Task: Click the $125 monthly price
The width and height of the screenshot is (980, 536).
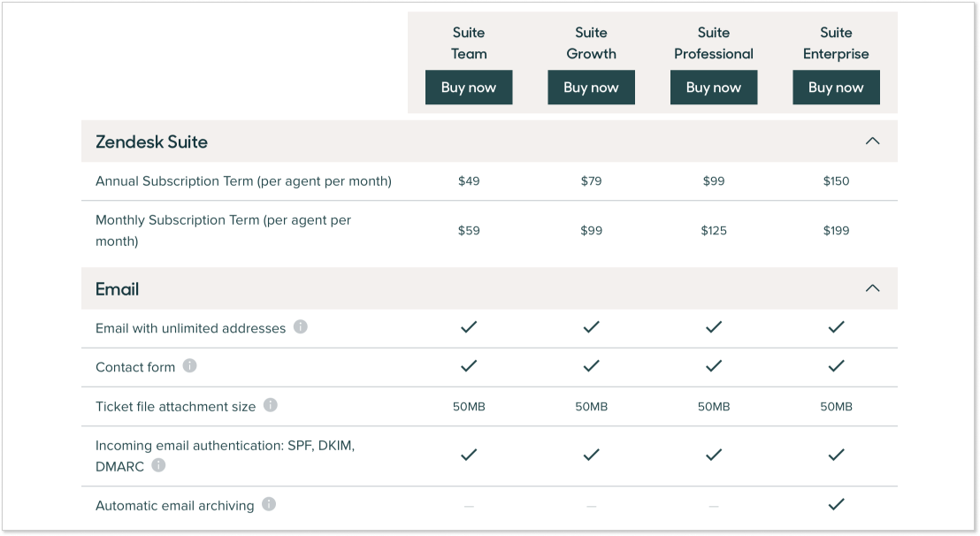Action: (714, 231)
